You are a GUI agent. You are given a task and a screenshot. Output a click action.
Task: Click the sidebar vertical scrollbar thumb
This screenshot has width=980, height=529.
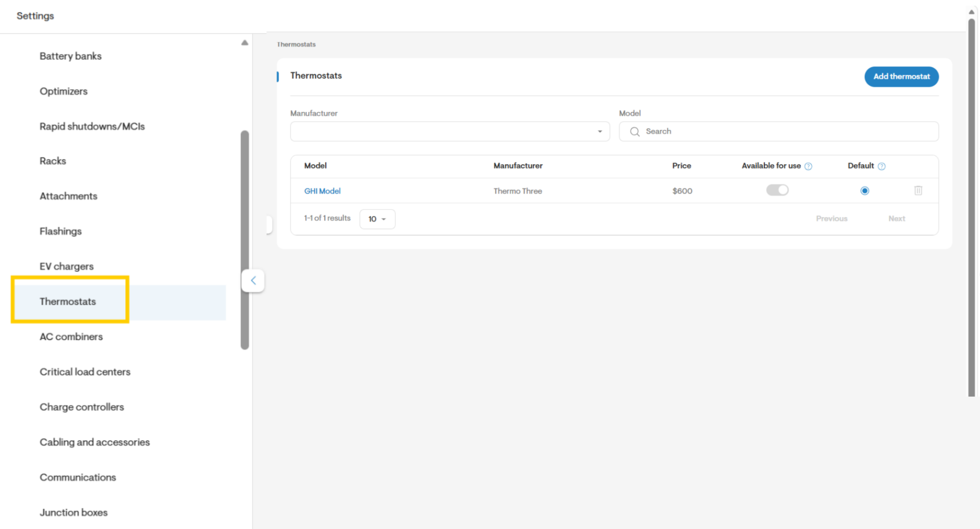point(245,240)
